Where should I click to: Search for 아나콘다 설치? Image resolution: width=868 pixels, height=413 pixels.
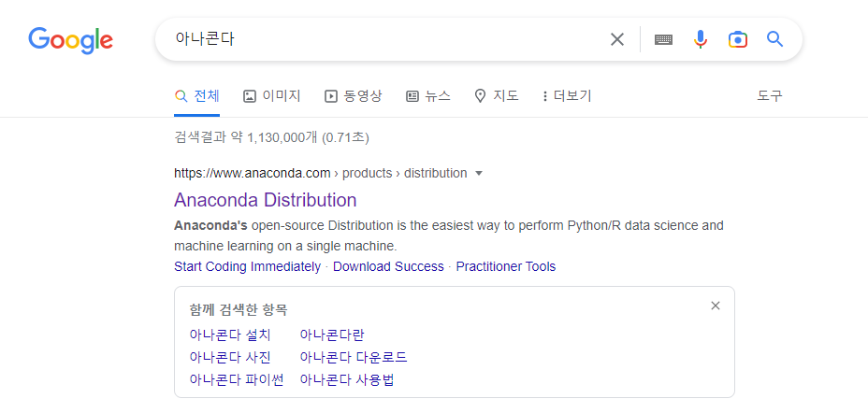(230, 335)
